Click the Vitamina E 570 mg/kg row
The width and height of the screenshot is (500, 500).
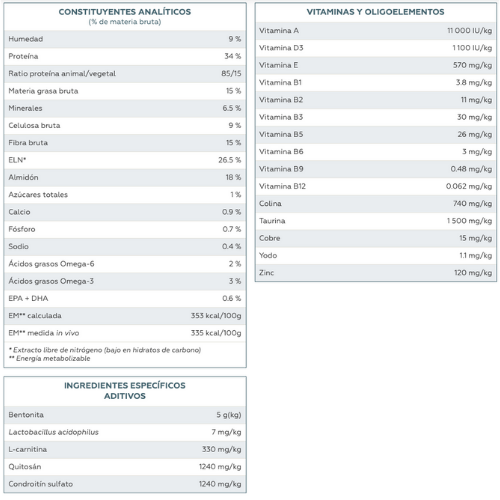click(376, 65)
